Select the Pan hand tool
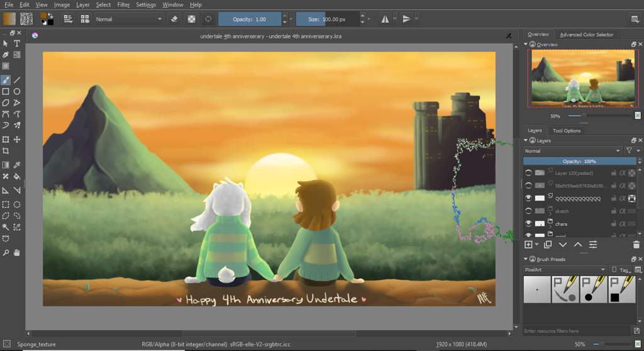This screenshot has height=351, width=644. (17, 253)
